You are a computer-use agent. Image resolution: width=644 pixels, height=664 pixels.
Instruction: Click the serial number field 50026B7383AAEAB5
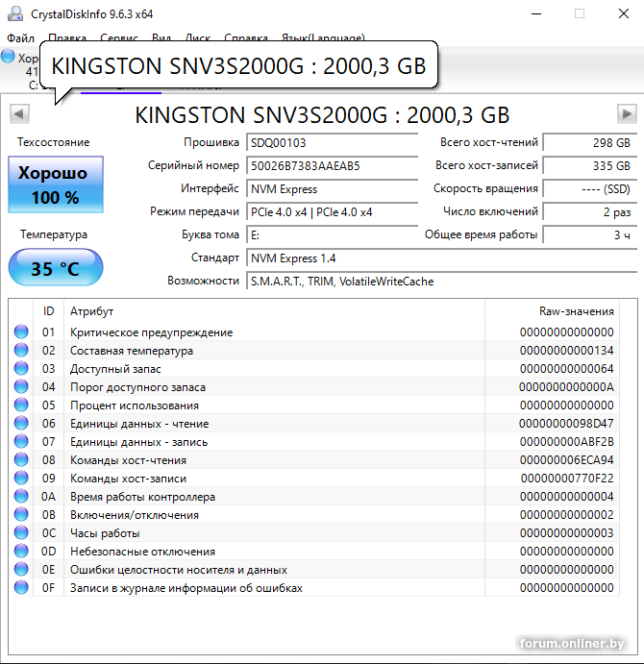tap(333, 165)
